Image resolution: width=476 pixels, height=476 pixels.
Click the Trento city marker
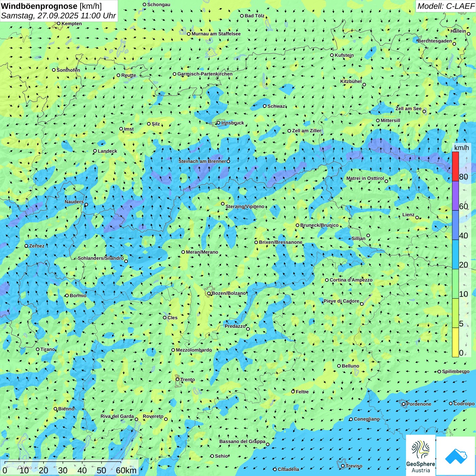[177, 379]
